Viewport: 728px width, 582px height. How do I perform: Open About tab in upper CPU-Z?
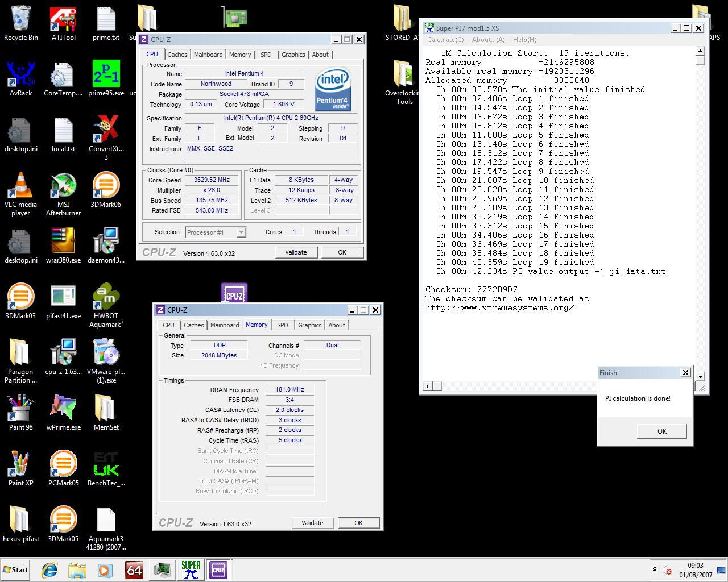pos(320,55)
